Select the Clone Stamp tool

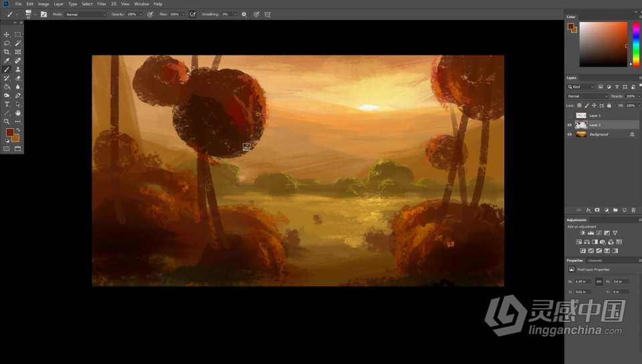pos(17,69)
